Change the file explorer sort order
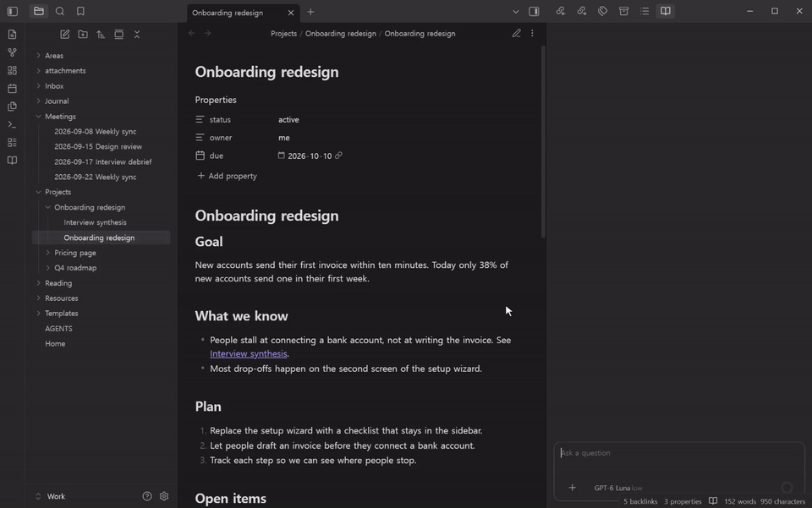Viewport: 812px width, 508px height. point(101,34)
